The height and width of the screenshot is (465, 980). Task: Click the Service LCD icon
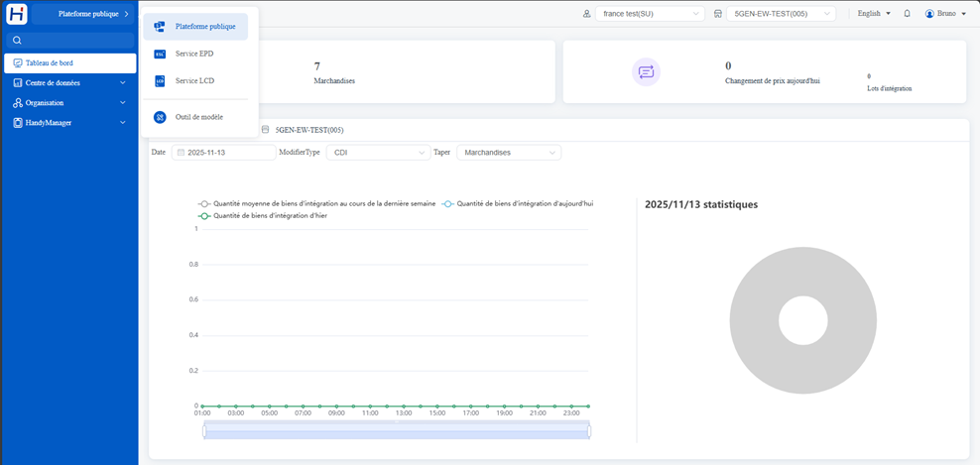[160, 80]
